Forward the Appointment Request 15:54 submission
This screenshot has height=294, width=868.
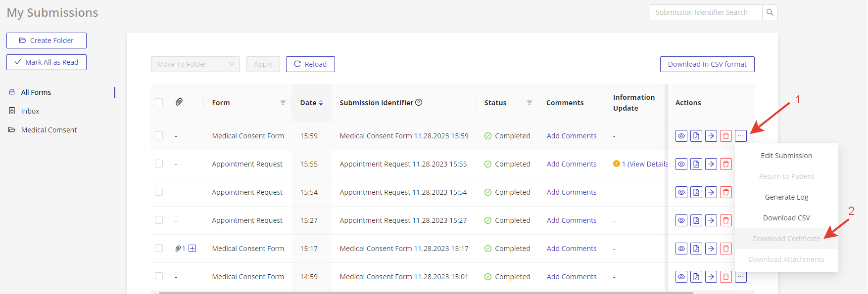pos(711,192)
